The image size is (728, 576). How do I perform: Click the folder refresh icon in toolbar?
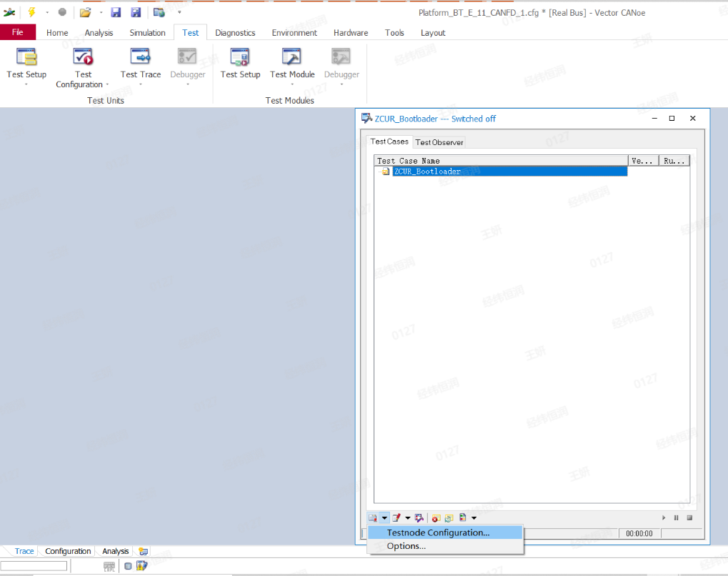(449, 518)
